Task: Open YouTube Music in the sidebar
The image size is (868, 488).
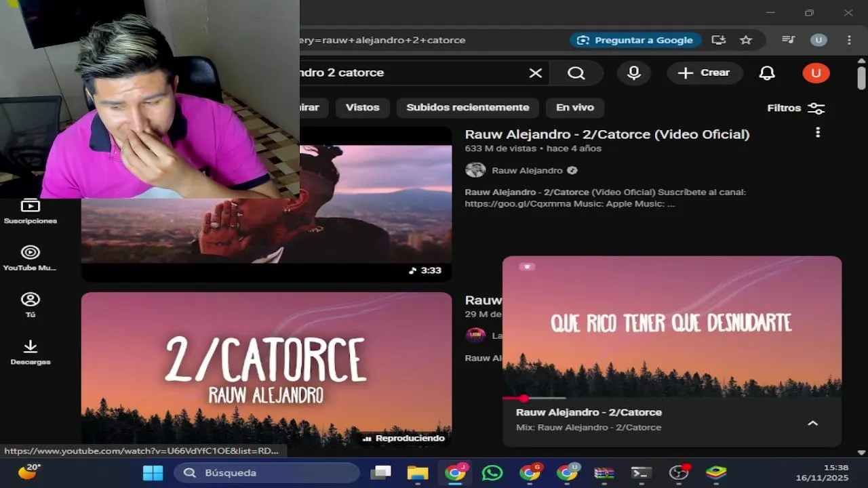Action: coord(31,258)
